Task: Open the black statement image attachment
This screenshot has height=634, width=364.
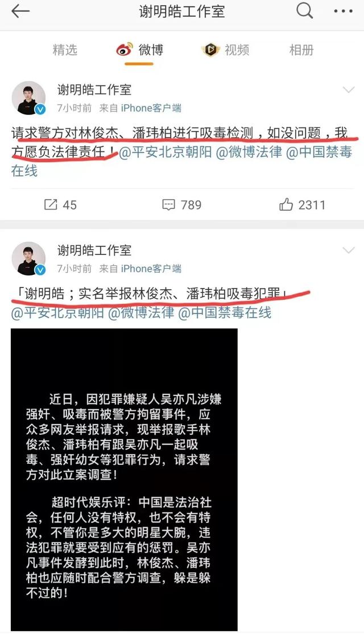Action: point(124,480)
